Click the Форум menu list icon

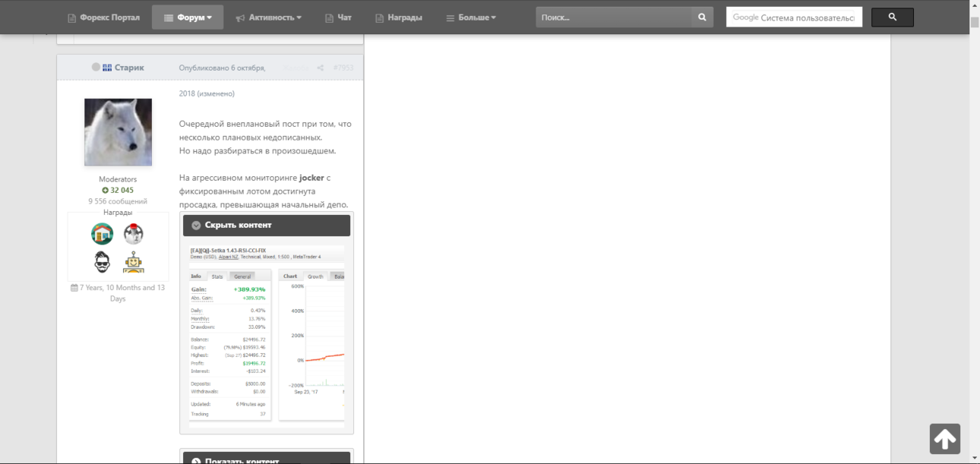tap(169, 17)
